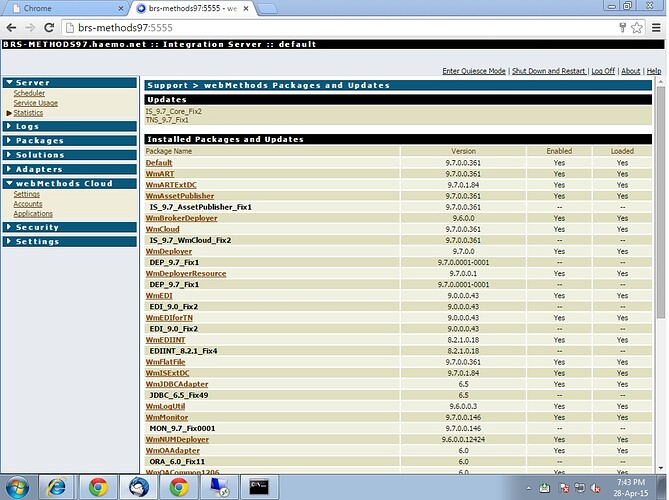This screenshot has height=500, width=669.
Task: Open webMethods Cloud Accounts link
Action: point(28,204)
